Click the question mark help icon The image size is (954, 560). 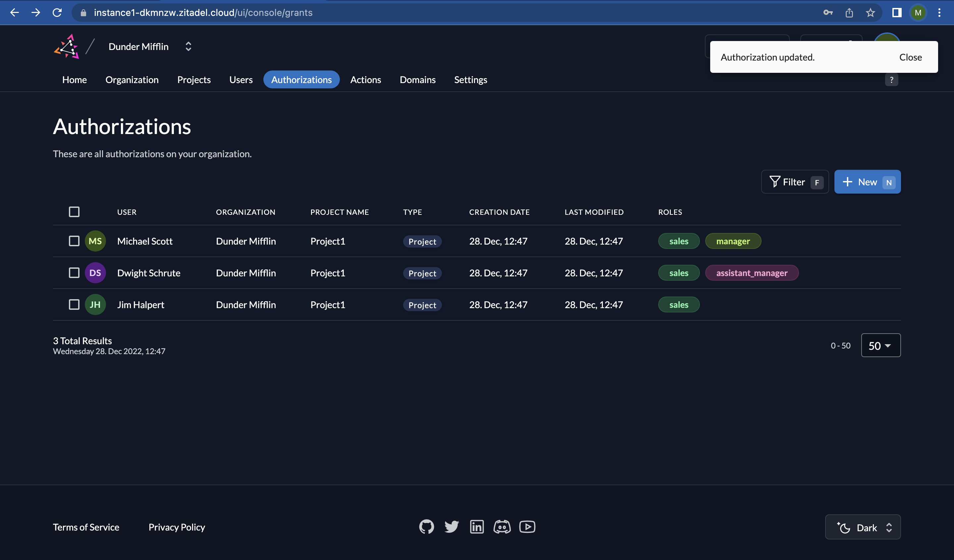click(x=892, y=79)
